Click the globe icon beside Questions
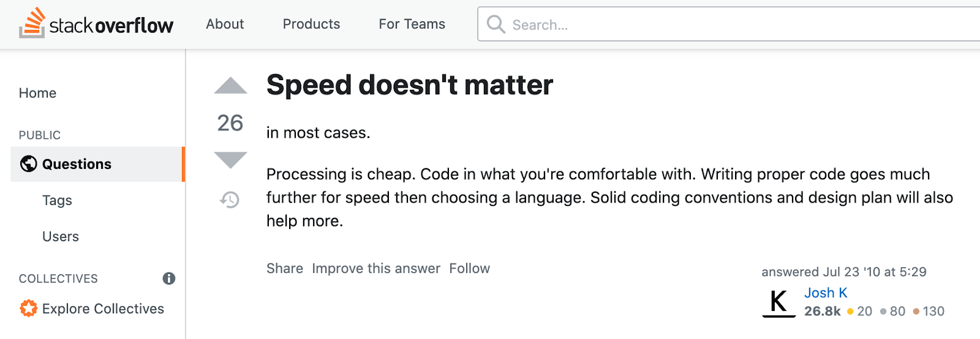 [29, 164]
